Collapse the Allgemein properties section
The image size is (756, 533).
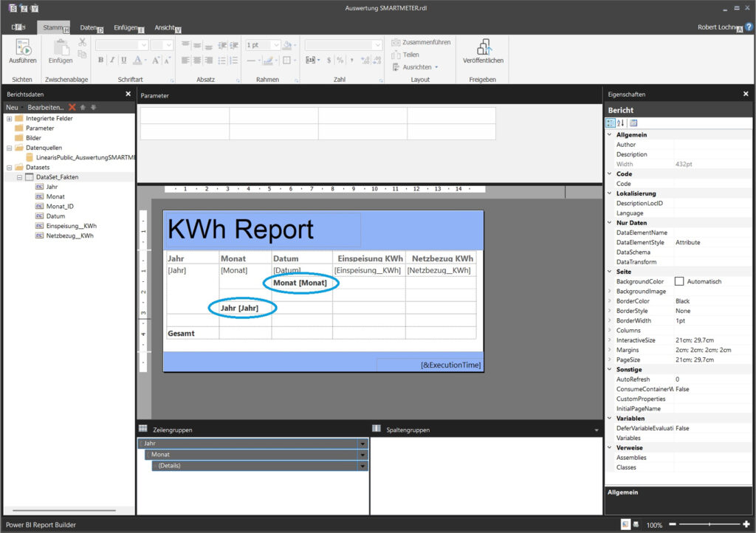click(x=609, y=135)
